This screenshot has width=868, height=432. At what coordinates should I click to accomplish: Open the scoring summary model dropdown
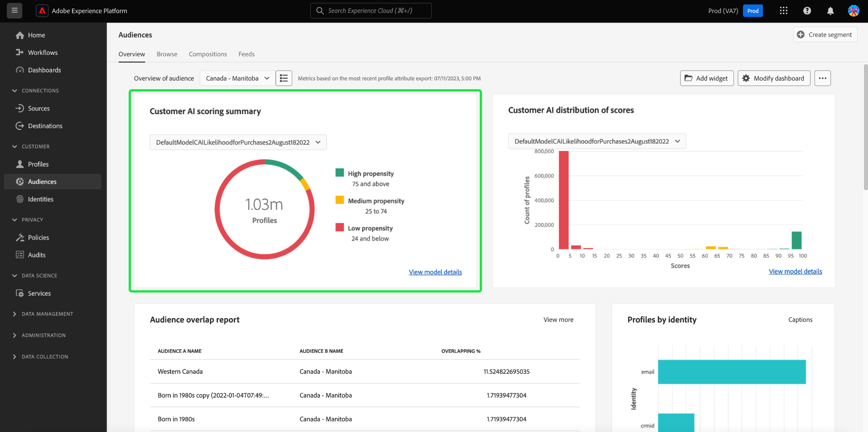point(238,142)
